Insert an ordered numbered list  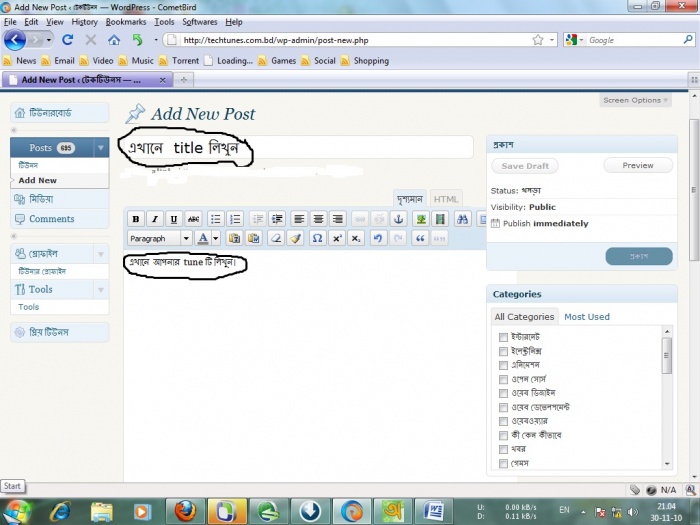tap(235, 219)
